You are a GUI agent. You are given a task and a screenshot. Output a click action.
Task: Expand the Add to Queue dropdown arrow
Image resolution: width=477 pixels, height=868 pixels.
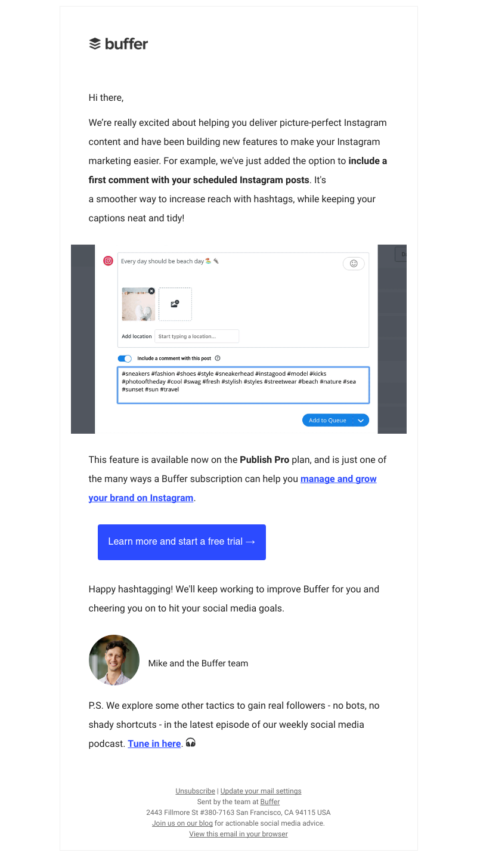(x=361, y=421)
